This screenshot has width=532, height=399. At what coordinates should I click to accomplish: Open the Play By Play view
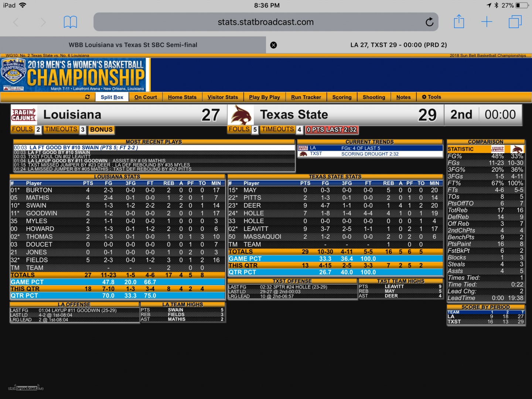(x=264, y=97)
